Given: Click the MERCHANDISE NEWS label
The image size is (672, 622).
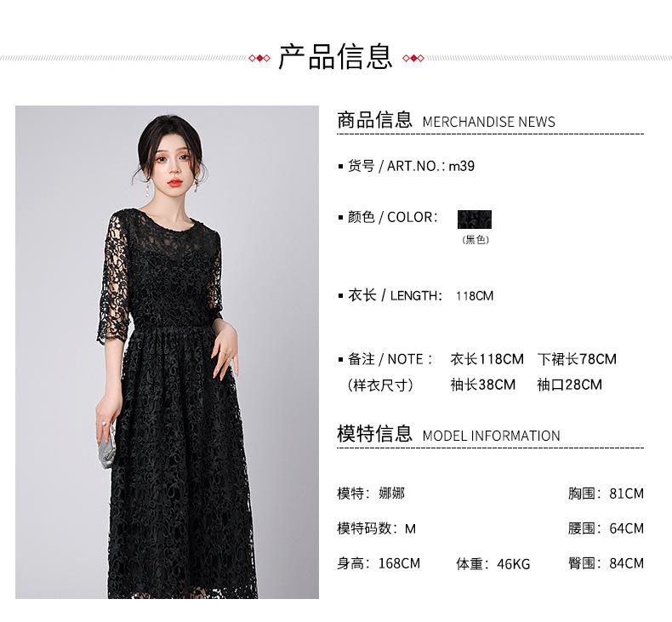Looking at the screenshot, I should tap(488, 122).
